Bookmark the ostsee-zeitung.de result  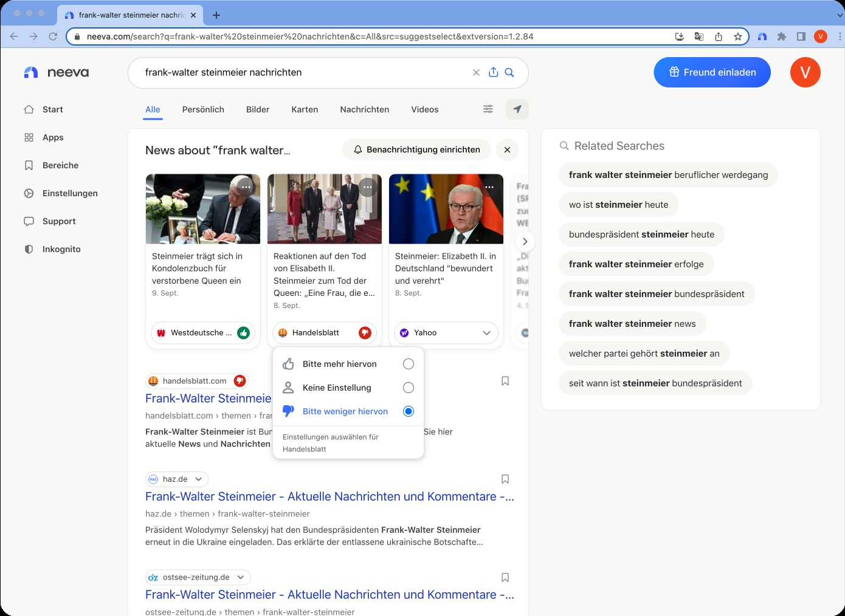click(505, 578)
